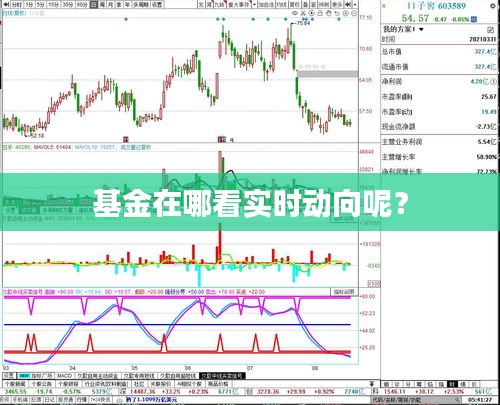Click the 多周期 button in toolbar
The image size is (500, 405).
[141, 5]
